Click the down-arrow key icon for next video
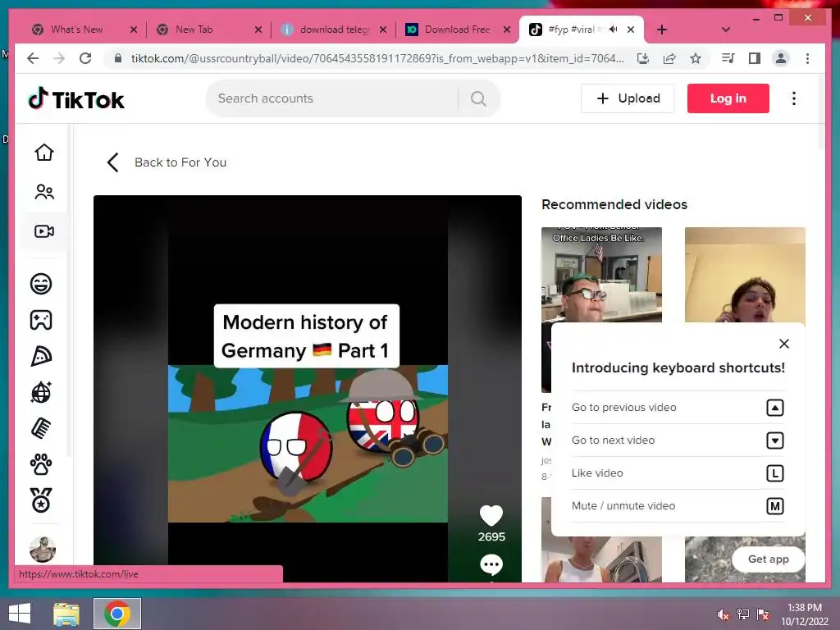This screenshot has height=630, width=840. (774, 441)
